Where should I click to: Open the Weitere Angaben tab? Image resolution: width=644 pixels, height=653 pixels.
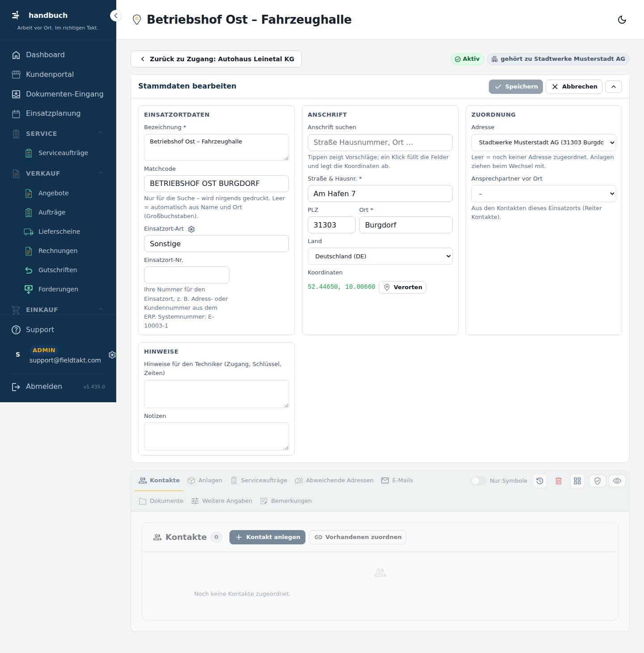point(221,501)
